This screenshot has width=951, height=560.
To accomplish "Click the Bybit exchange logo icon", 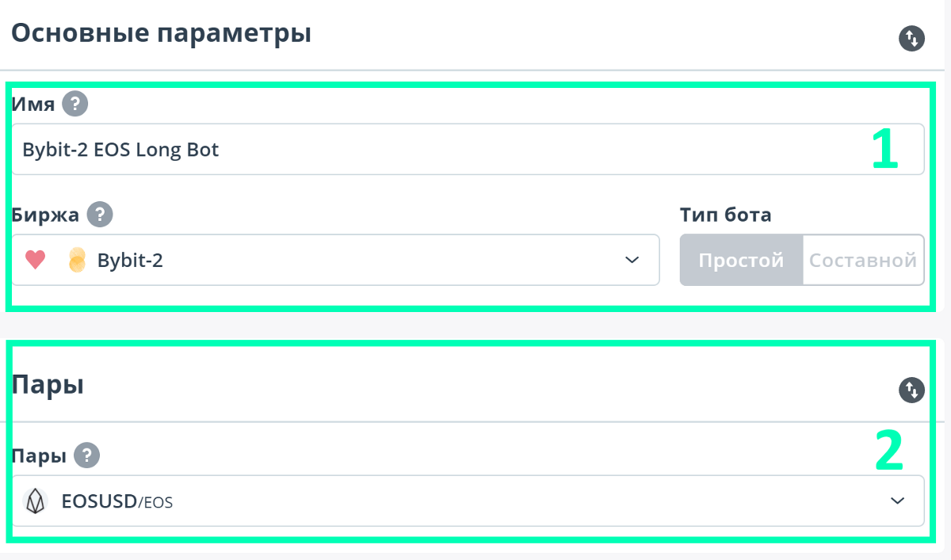I will coord(77,260).
